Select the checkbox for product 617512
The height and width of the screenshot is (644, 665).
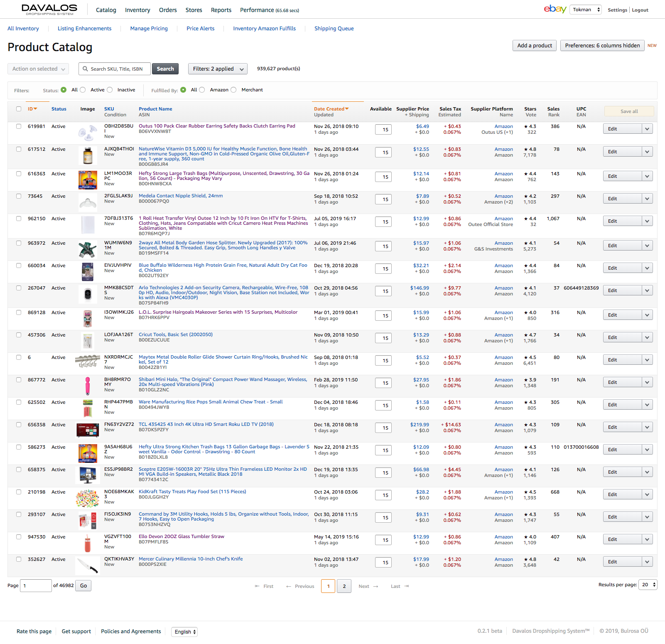[x=19, y=149]
